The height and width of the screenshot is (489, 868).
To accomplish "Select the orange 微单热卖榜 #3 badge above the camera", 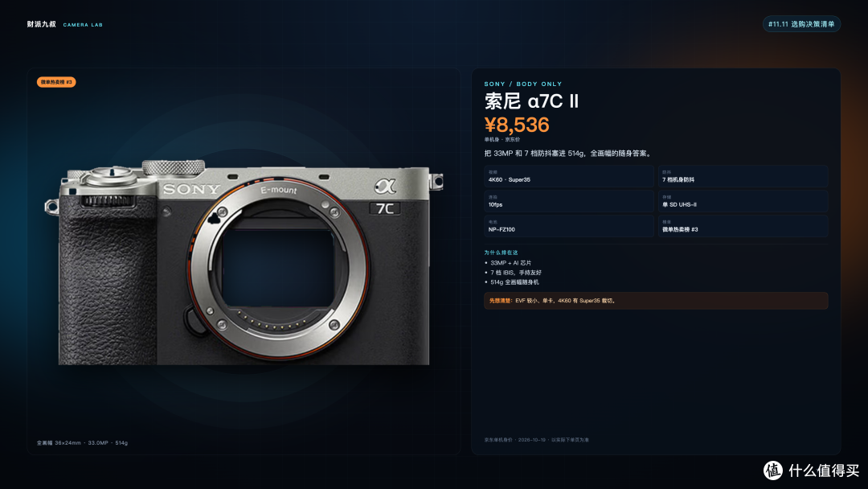I will 56,82.
